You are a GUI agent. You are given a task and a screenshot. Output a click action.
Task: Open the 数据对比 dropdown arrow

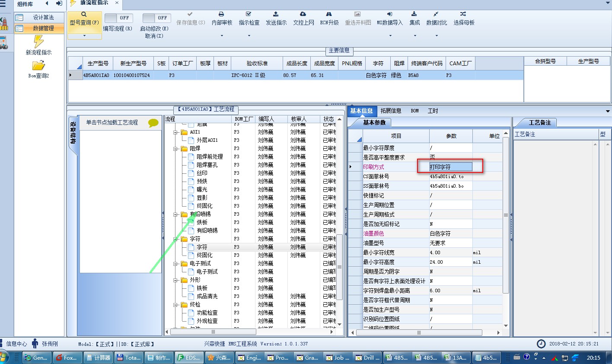437,35
